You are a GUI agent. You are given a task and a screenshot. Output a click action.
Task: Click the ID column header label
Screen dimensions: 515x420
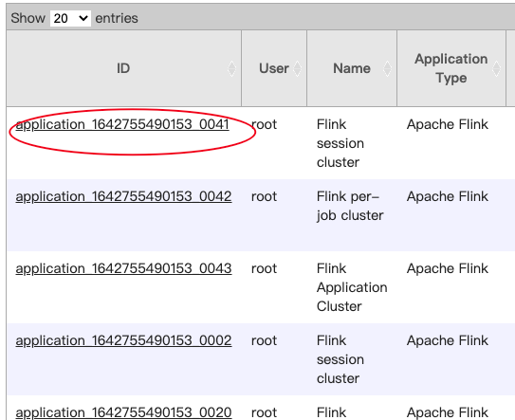coord(123,68)
